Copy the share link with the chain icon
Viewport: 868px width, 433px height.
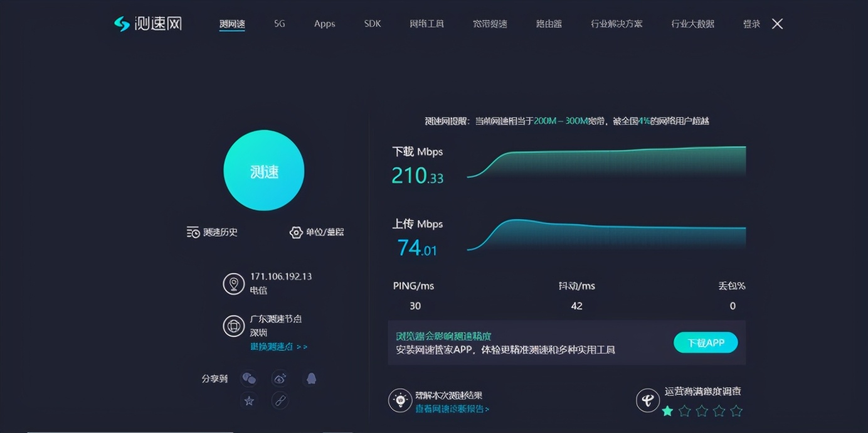[x=280, y=400]
